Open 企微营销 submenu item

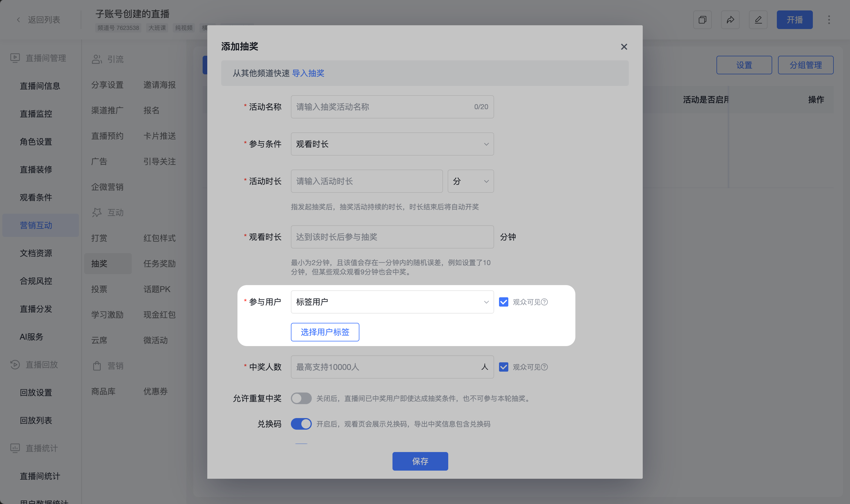coord(107,187)
